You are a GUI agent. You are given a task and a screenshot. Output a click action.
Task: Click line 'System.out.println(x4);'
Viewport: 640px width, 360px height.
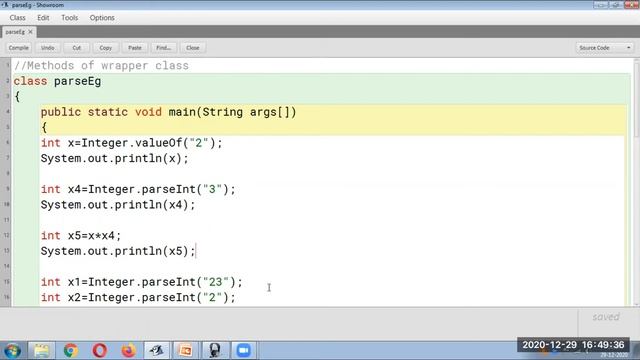118,205
